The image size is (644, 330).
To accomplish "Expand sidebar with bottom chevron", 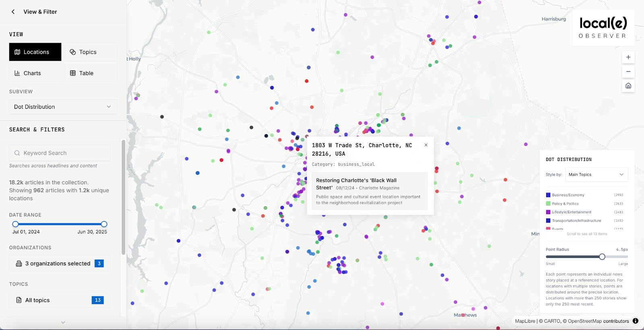I will tap(63, 322).
